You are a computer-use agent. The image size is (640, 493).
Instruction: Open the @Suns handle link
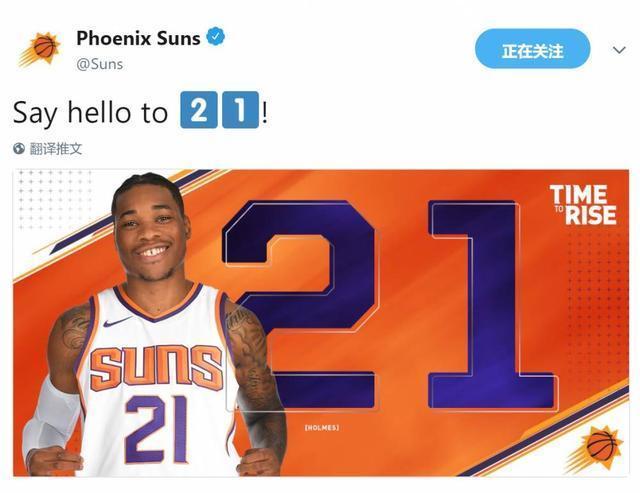pos(100,64)
